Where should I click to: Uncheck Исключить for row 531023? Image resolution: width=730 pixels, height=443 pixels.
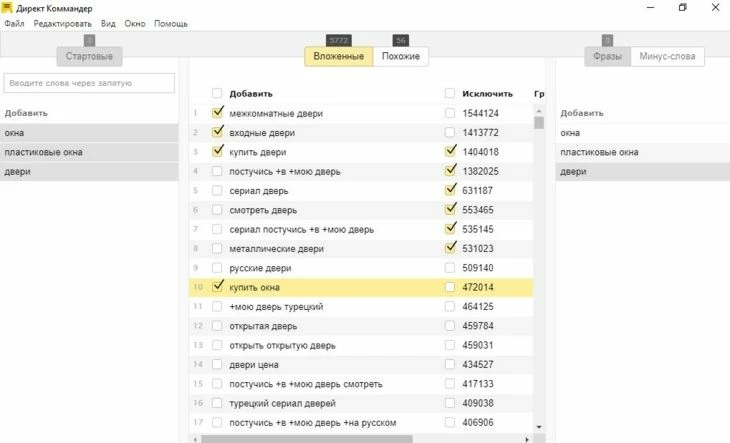450,248
